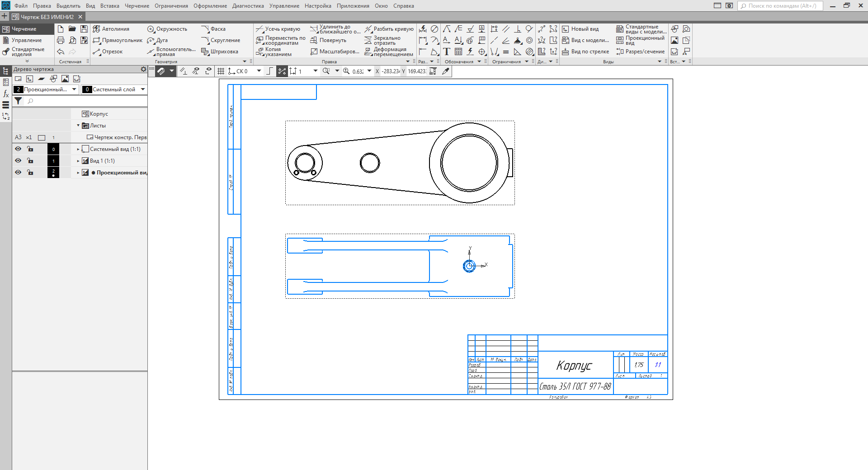The height and width of the screenshot is (470, 868).
Task: Open the Файл menu
Action: (x=21, y=6)
